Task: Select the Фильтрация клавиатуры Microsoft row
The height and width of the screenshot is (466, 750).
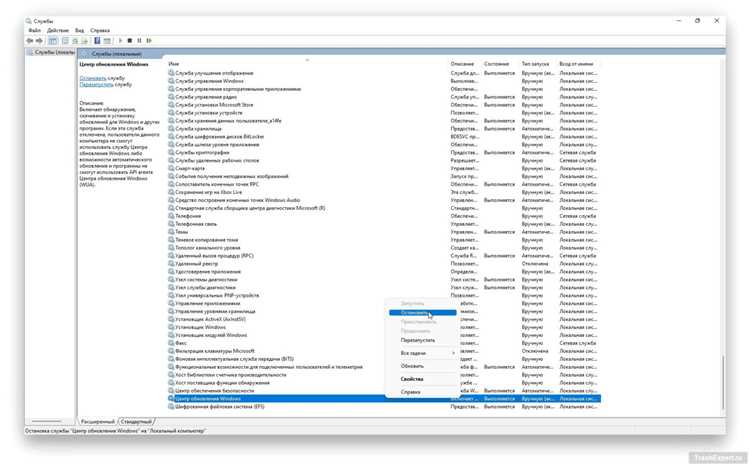Action: 383,351
